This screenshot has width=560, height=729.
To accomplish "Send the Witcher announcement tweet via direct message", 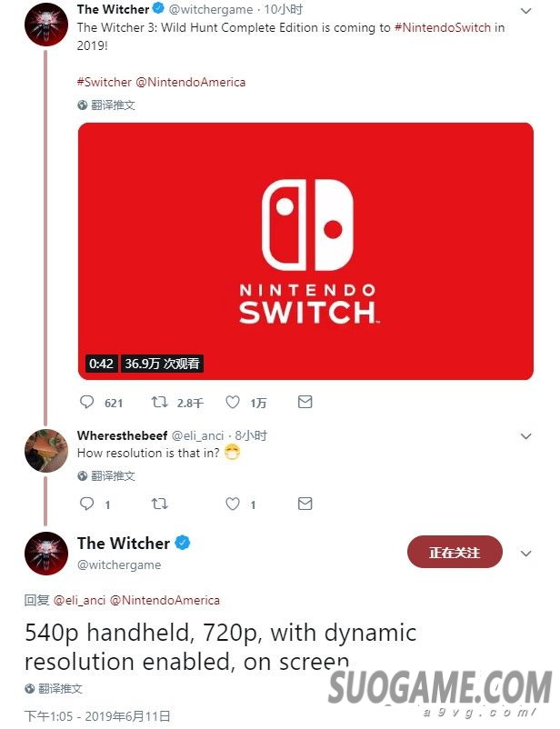I will tap(305, 402).
